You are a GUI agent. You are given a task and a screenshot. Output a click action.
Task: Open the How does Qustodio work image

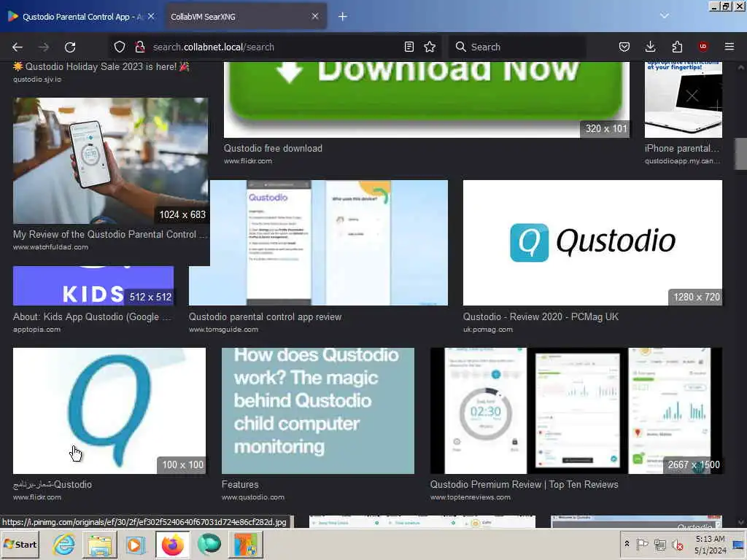pos(318,411)
